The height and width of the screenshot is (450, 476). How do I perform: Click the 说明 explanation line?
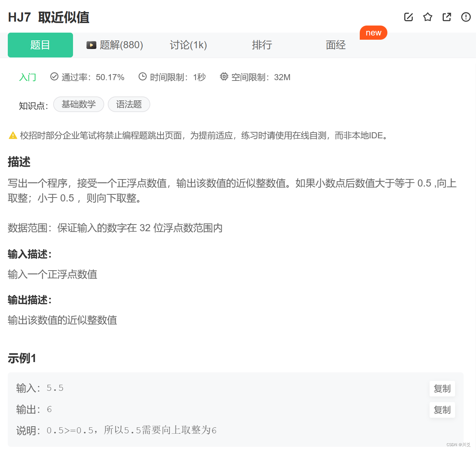[116, 430]
